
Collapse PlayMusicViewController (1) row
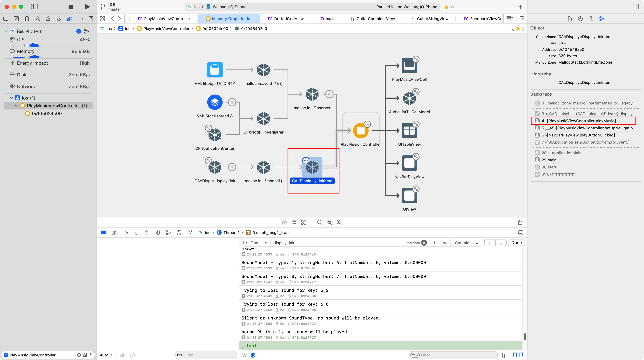click(x=16, y=106)
